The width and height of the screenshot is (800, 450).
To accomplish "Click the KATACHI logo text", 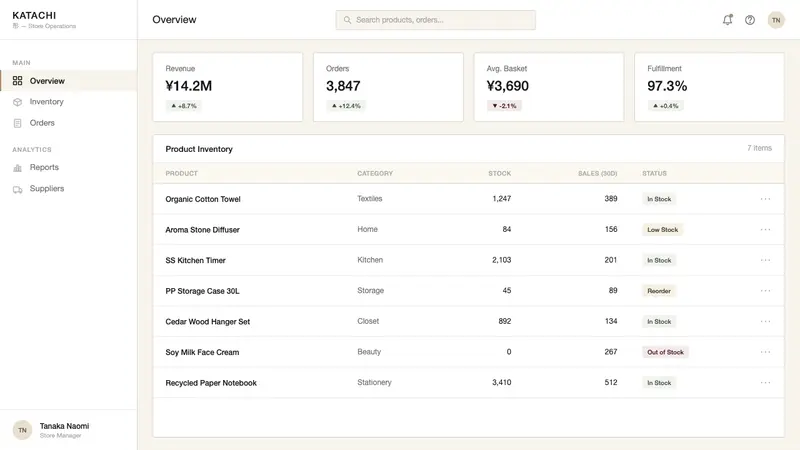I will 34,15.
